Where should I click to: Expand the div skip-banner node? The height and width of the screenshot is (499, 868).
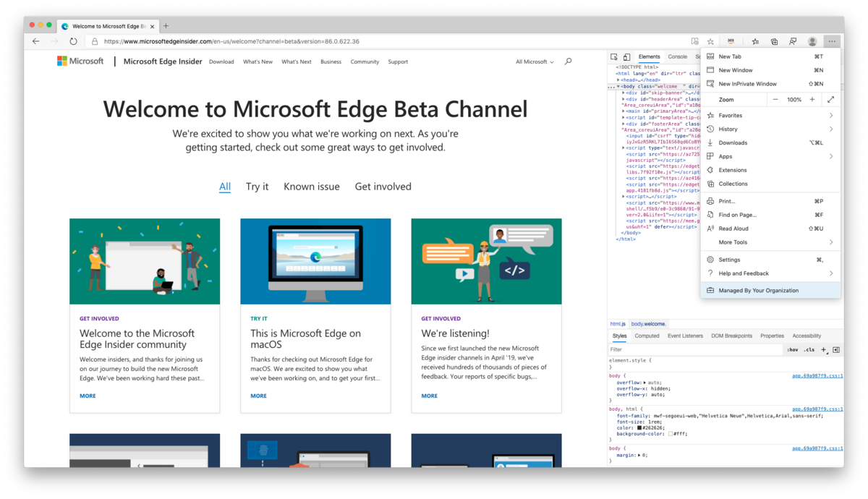pos(624,93)
